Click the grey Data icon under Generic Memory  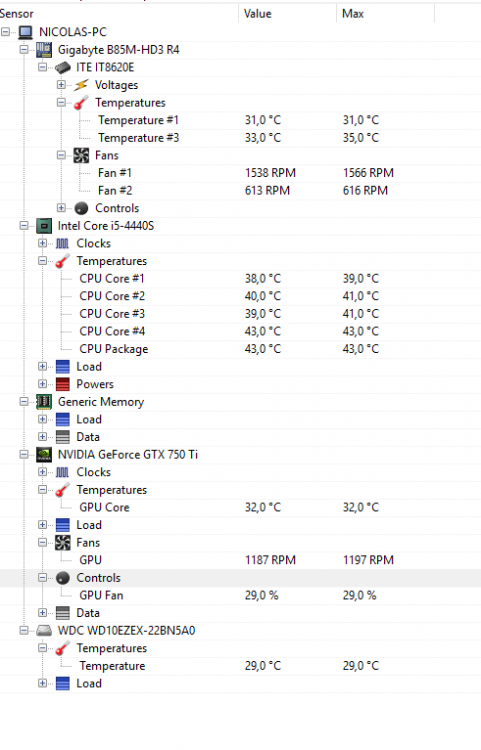point(63,437)
